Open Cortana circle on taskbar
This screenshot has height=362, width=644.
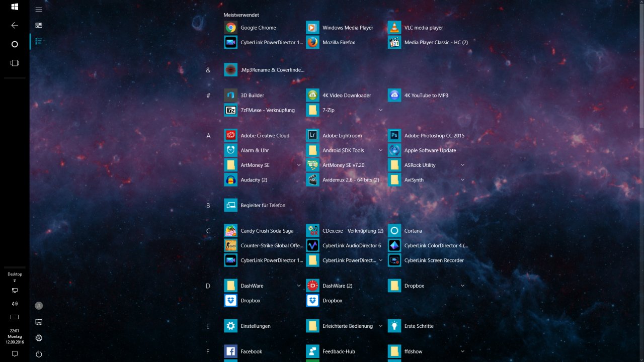[x=15, y=44]
